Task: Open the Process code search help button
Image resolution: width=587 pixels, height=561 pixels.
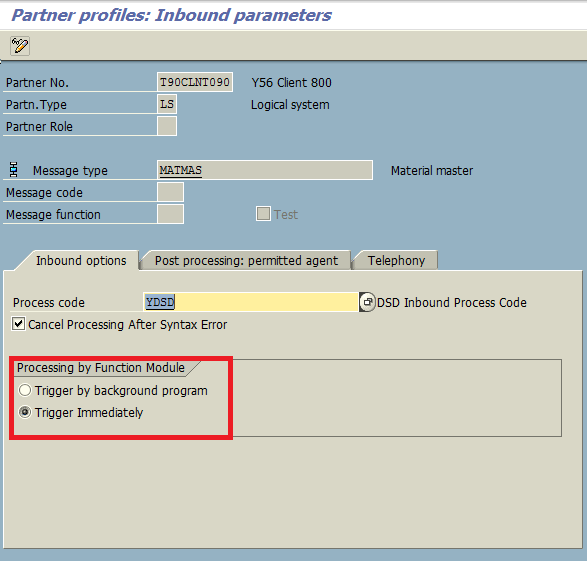Action: [x=367, y=302]
